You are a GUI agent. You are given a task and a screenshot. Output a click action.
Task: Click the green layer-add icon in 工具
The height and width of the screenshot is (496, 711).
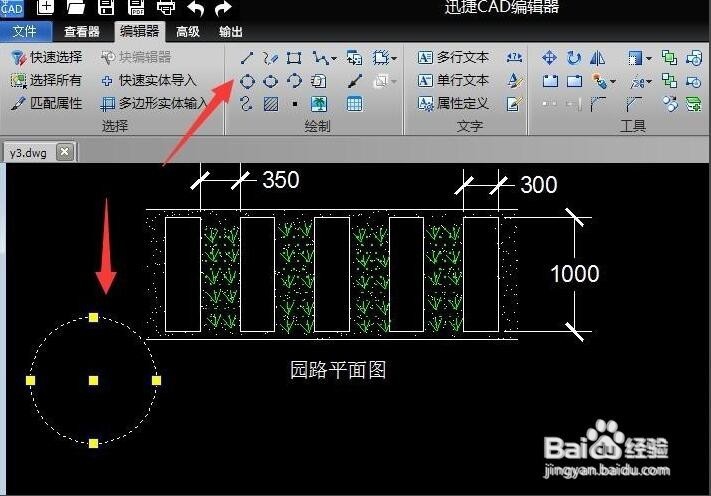[694, 104]
